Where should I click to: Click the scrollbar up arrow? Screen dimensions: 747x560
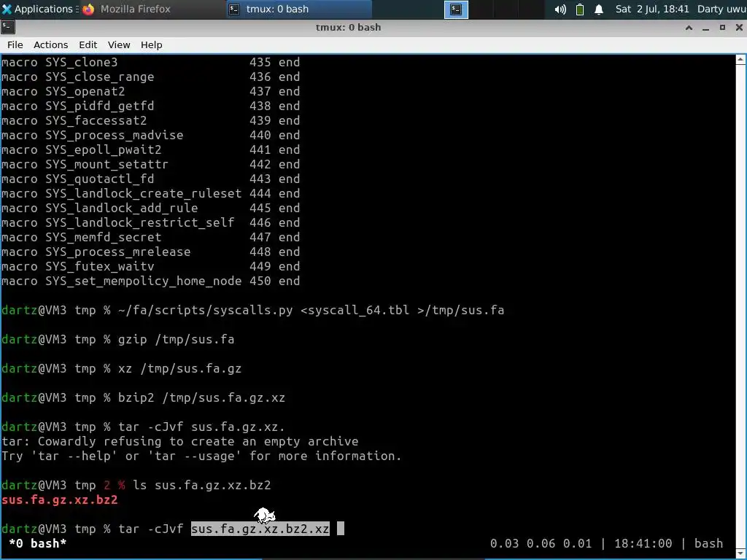(741, 60)
